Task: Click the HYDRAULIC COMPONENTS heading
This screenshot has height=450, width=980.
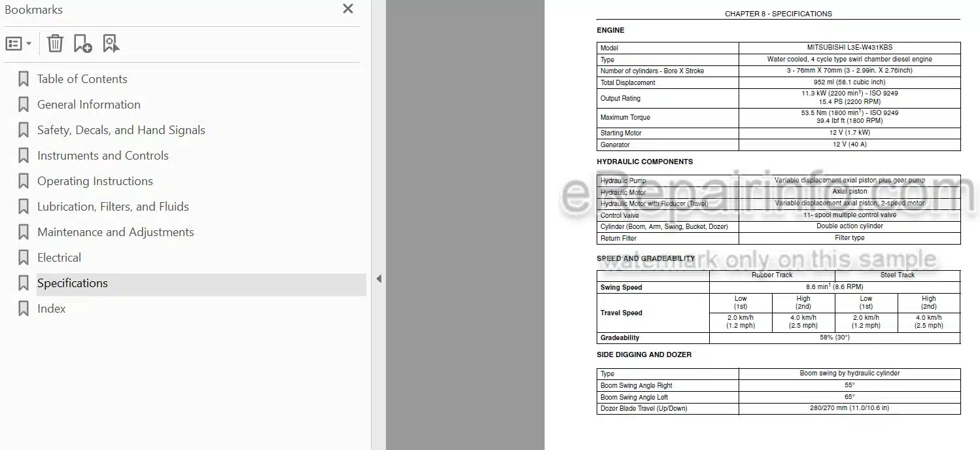Action: (644, 162)
